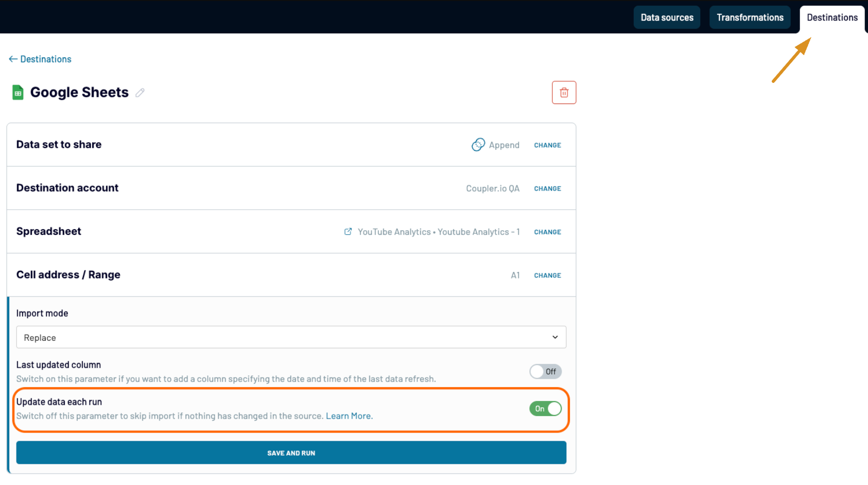
Task: Enable the Last updated column toggle
Action: [x=545, y=371]
